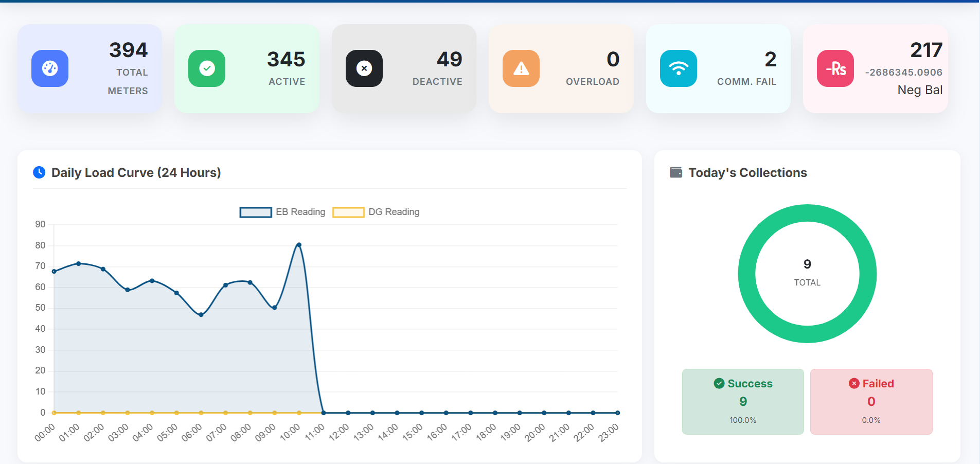Viewport: 980px width, 464px height.
Task: Click the Comm. Fail wifi icon
Action: coord(679,68)
